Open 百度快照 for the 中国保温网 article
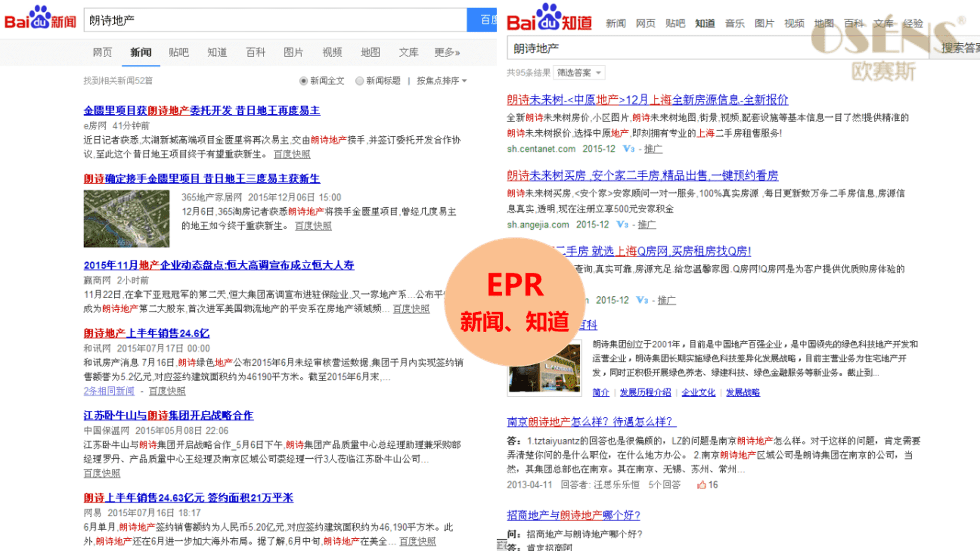Image resolution: width=980 pixels, height=551 pixels. 102,473
